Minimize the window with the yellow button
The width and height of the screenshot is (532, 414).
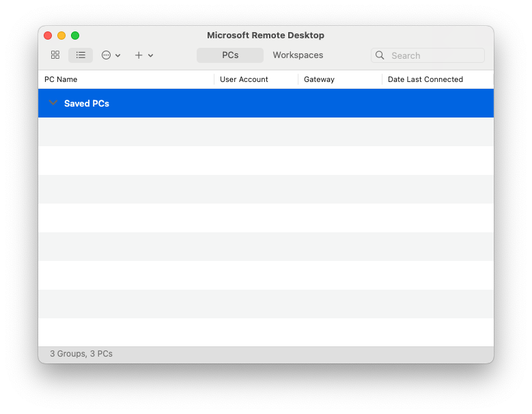(61, 36)
